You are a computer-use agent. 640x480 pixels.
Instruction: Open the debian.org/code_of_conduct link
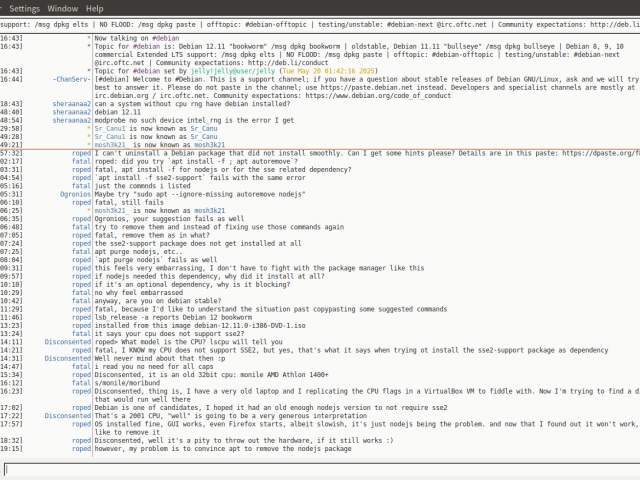pos(378,96)
